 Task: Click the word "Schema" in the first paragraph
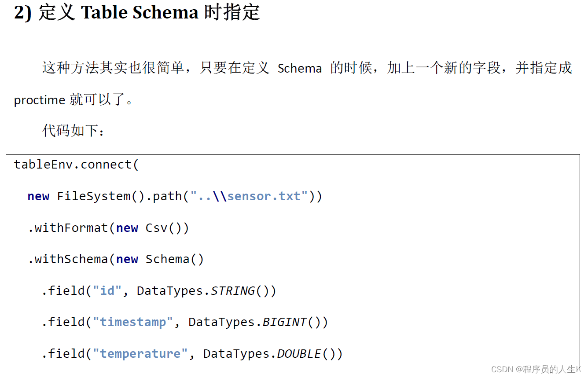click(300, 69)
